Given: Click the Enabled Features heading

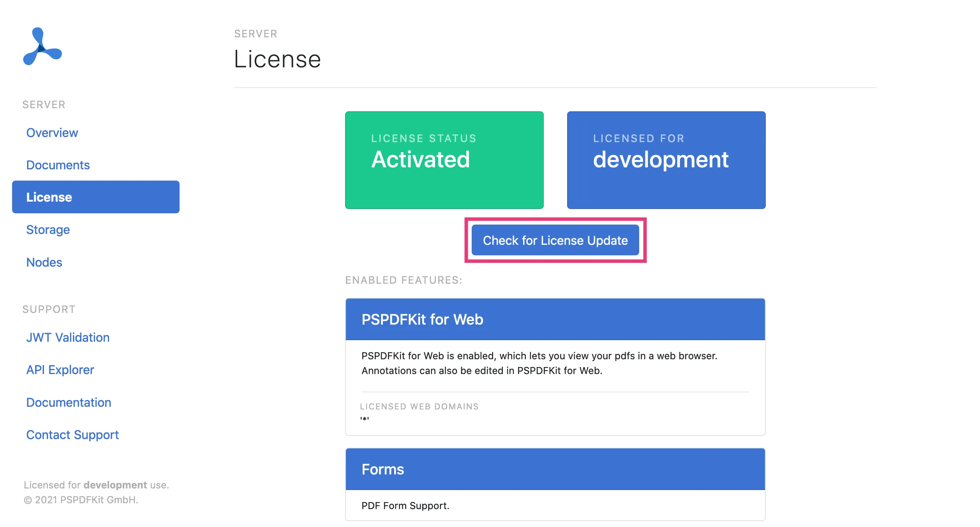Looking at the screenshot, I should coord(404,280).
